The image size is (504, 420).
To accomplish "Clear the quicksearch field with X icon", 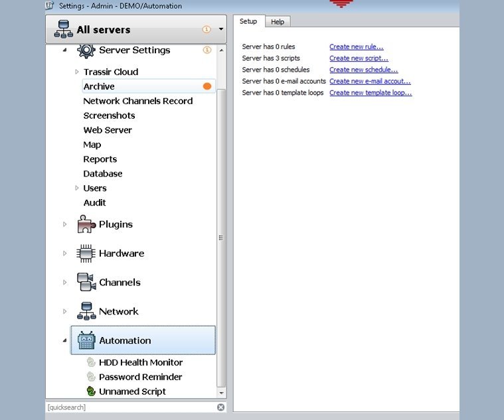I will pyautogui.click(x=220, y=407).
